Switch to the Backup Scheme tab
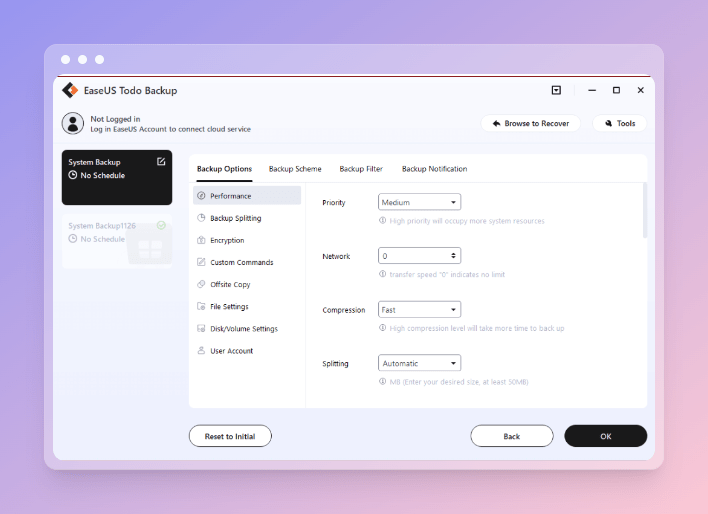 coord(295,169)
